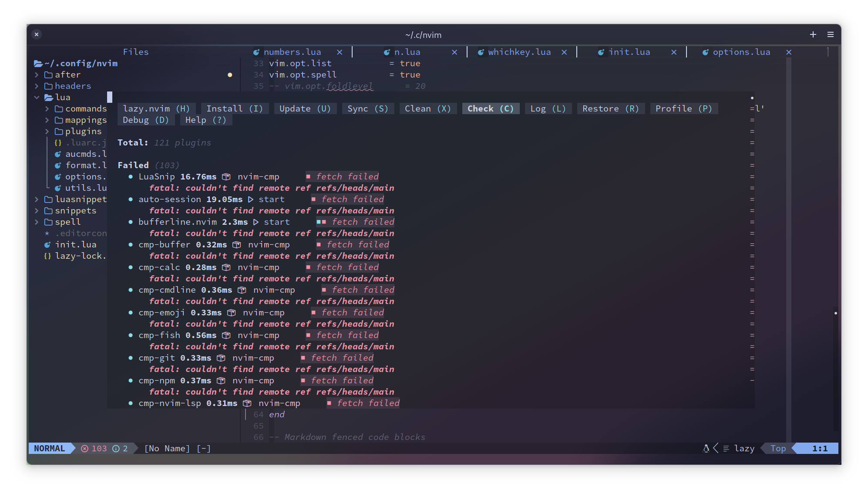868x494 pixels.
Task: Expand the after folder
Action: [37, 75]
